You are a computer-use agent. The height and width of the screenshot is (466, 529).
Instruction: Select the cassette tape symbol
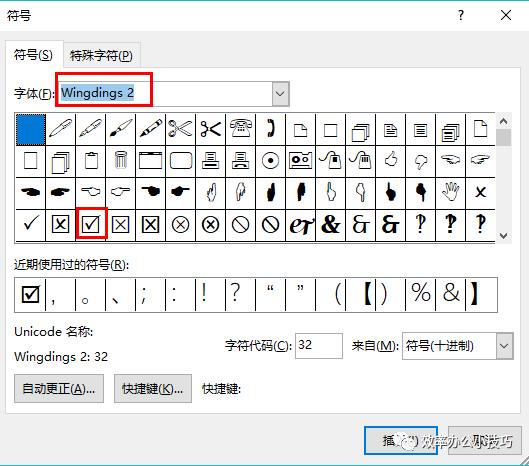[301, 161]
